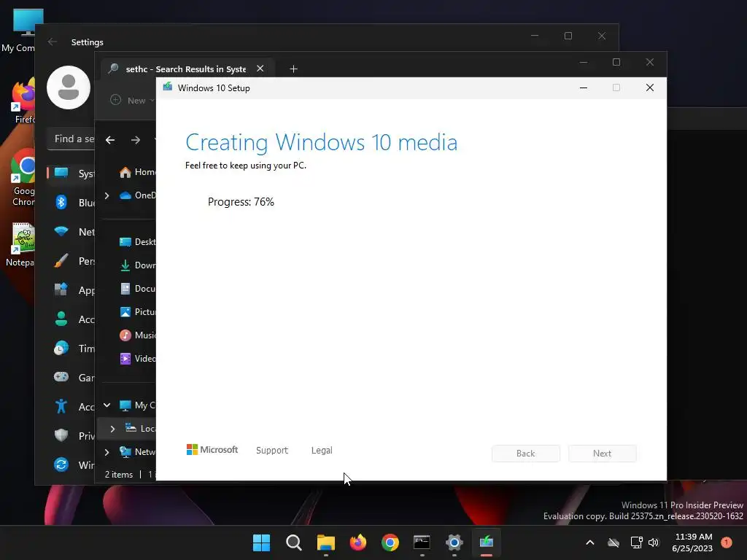
Task: Open Privacy category in Settings
Action: [x=71, y=435]
